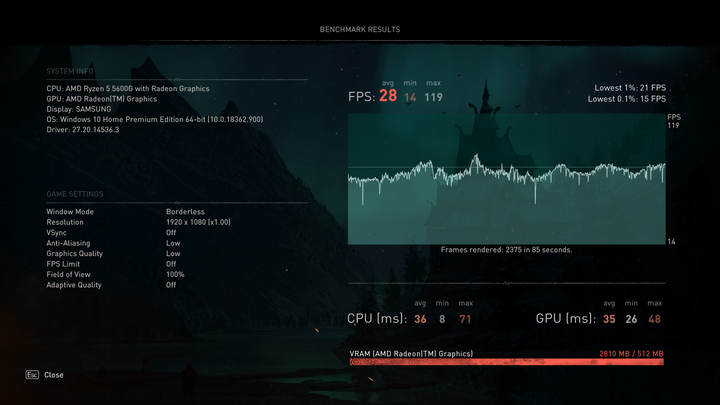This screenshot has height=405, width=720.
Task: Click the Graphics Quality Low value
Action: 173,253
